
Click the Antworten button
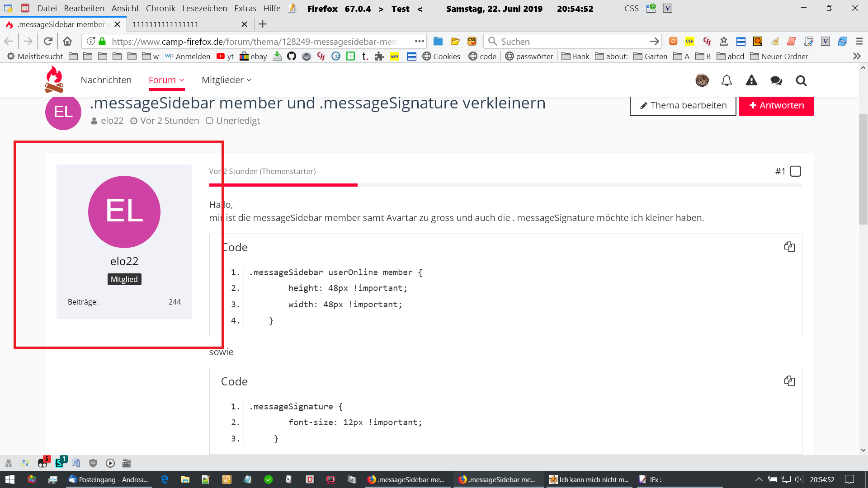coord(776,105)
